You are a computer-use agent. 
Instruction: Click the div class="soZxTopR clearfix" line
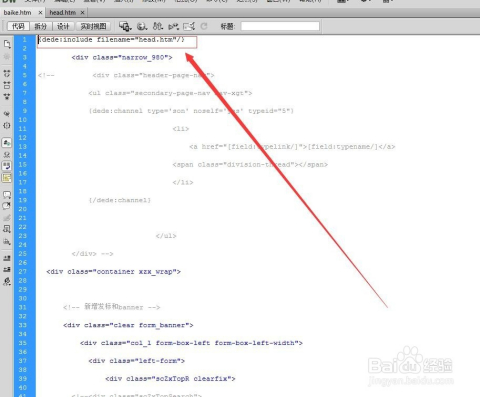[170, 379]
